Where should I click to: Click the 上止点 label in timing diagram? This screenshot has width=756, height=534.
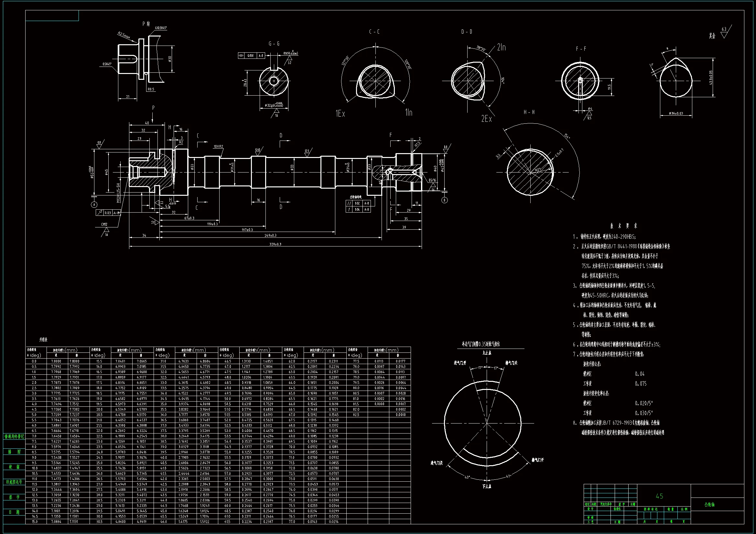[x=487, y=353]
